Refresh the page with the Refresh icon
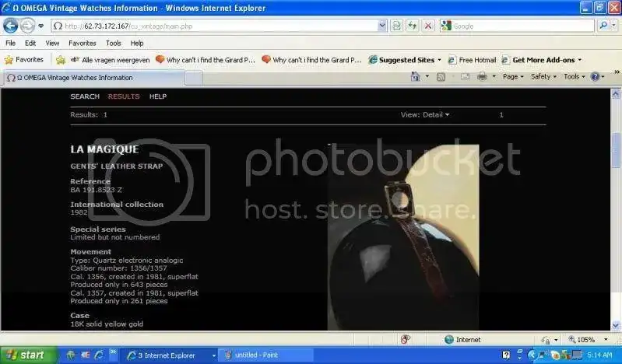Viewport: 622px width, 364px height. tap(412, 26)
